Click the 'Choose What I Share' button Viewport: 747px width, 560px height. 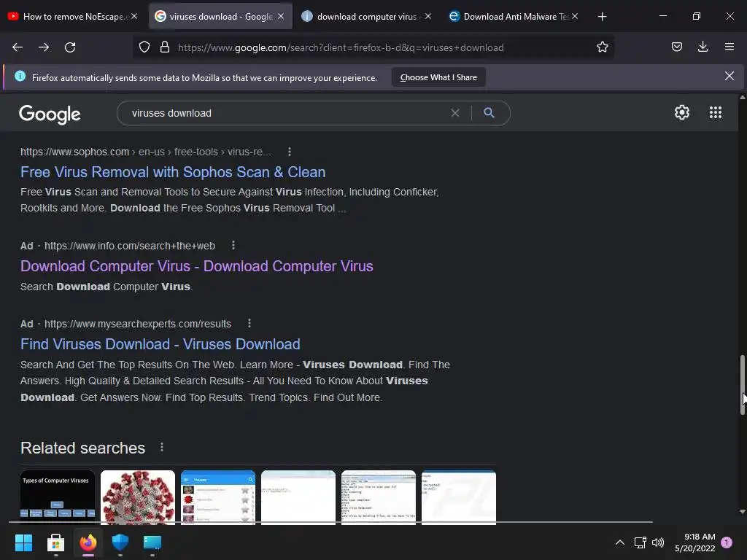(x=438, y=77)
